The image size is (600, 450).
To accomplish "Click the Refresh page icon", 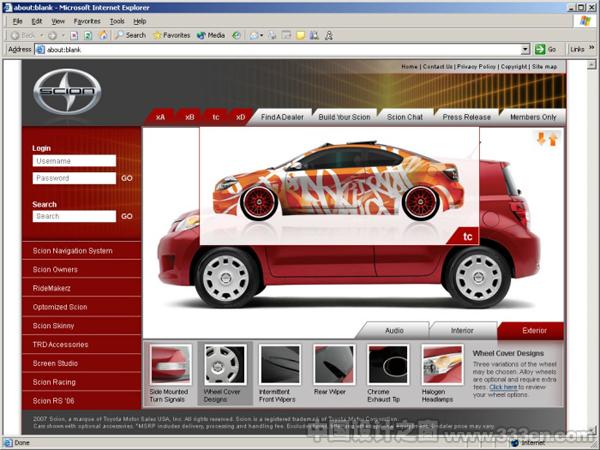I will pos(88,36).
